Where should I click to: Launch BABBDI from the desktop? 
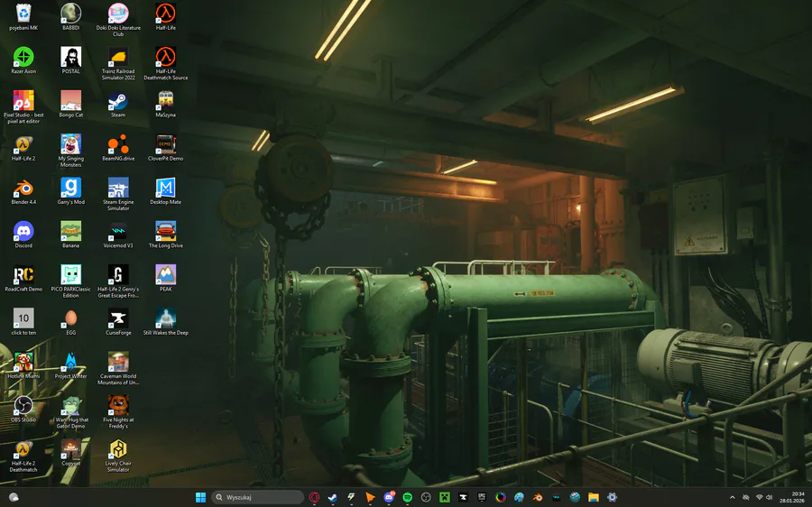[71, 17]
